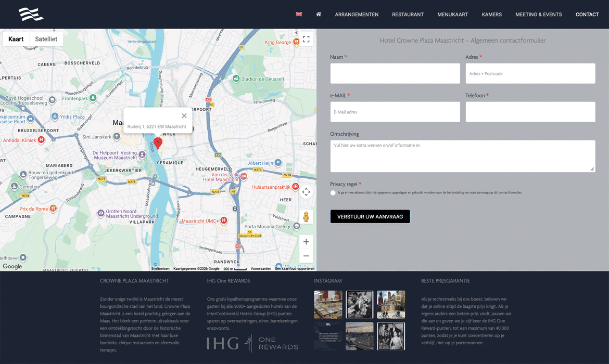Open the Contact menu item

(587, 15)
